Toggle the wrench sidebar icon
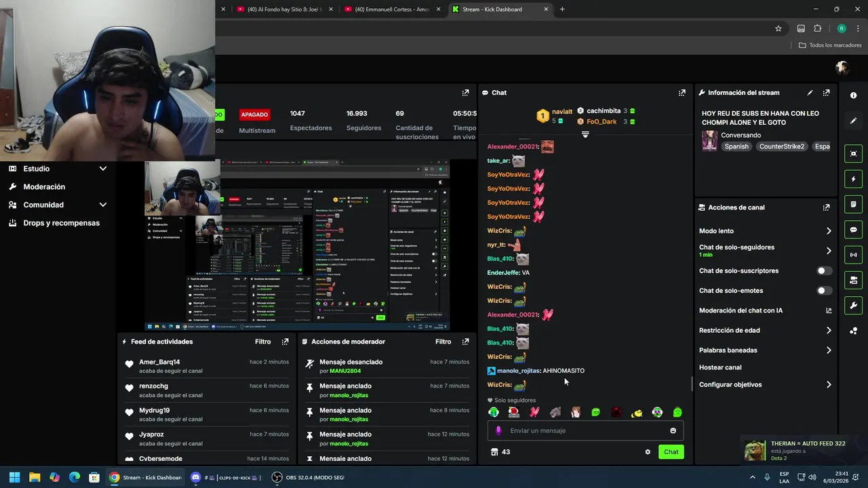The height and width of the screenshot is (488, 868). coord(853,306)
